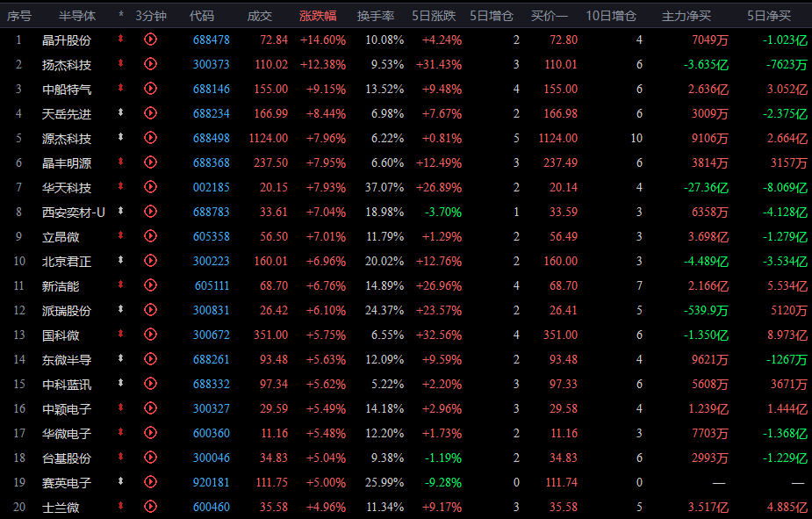Select the 国科微 stock name
This screenshot has height=519, width=812.
click(61, 335)
